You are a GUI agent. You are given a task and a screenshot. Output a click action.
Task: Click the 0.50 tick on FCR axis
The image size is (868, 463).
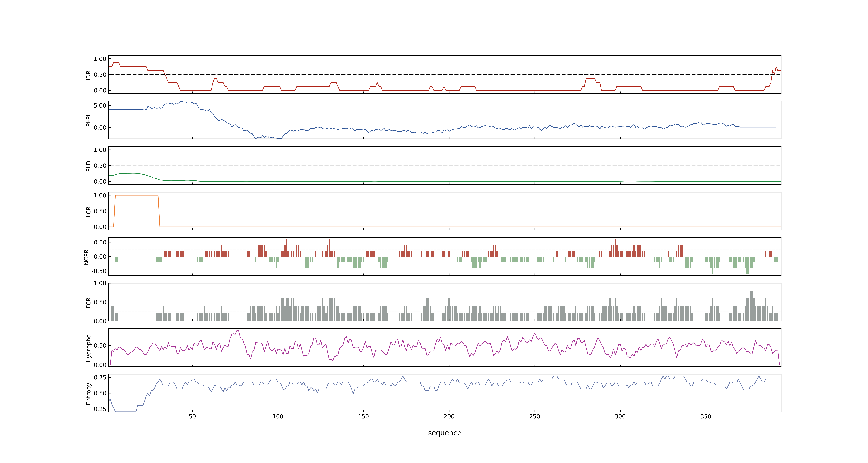pos(100,302)
